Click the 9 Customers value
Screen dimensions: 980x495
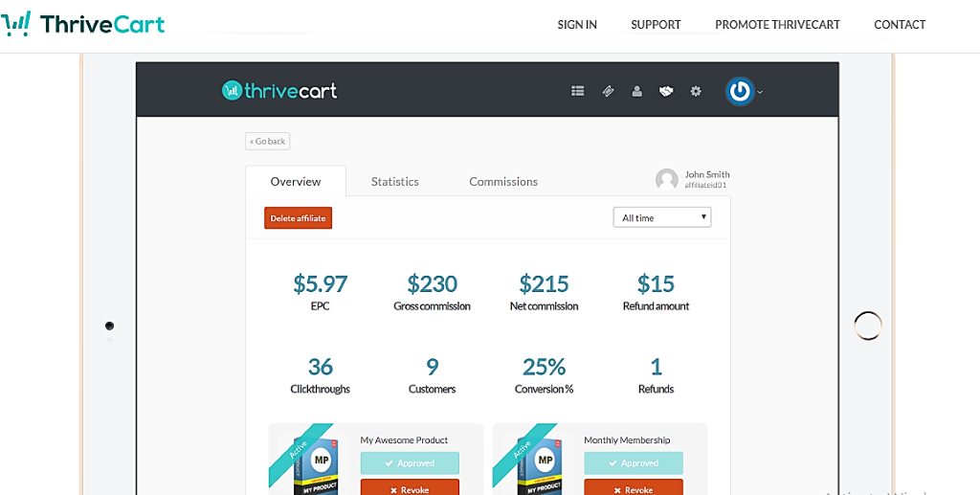coord(432,367)
